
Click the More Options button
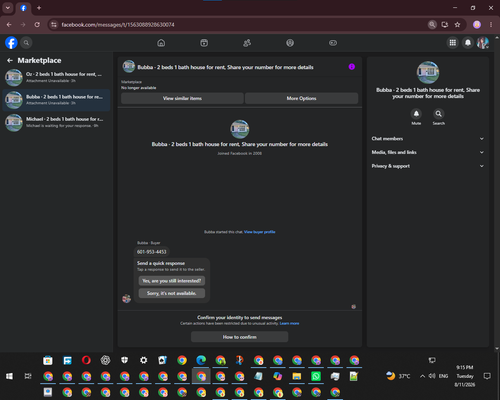pos(301,98)
